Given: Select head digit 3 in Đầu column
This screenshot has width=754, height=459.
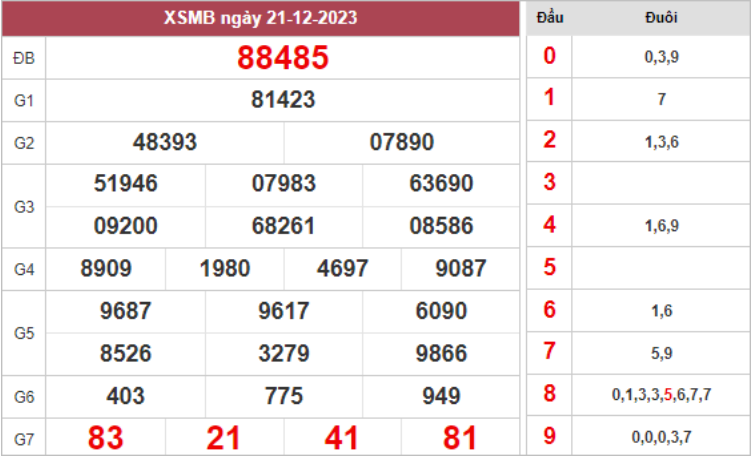Looking at the screenshot, I should coord(550,182).
